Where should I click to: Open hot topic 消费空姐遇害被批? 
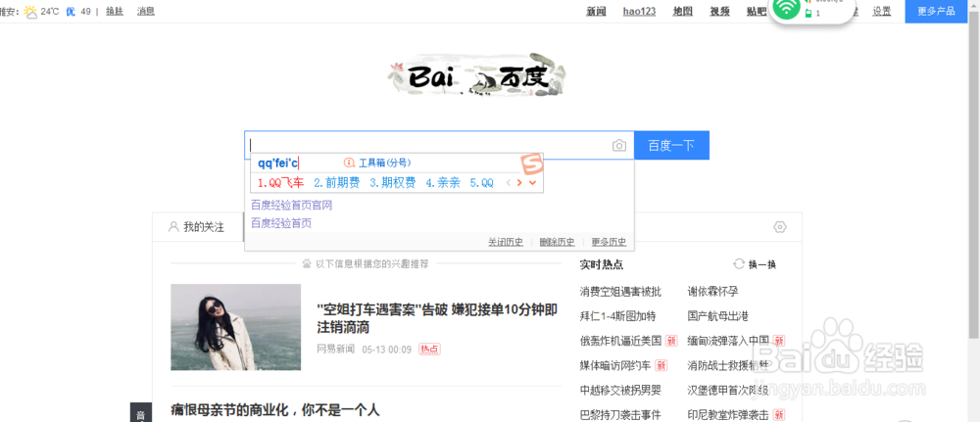pos(620,292)
